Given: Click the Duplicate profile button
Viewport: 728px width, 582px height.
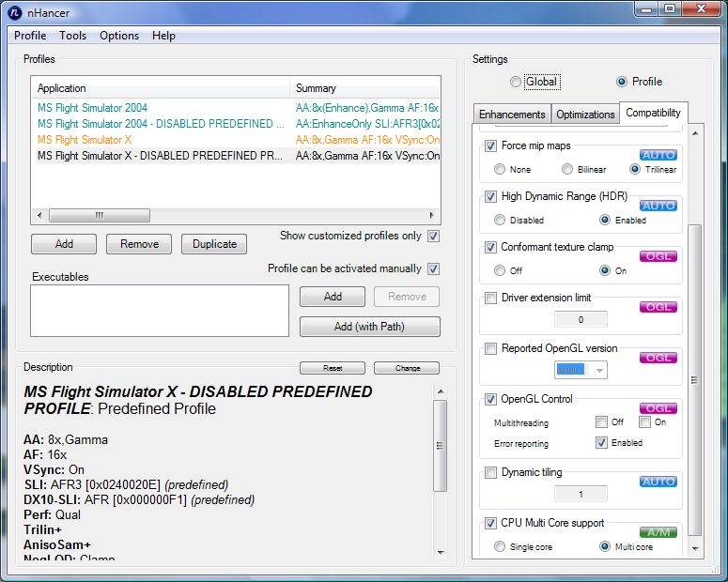Looking at the screenshot, I should [214, 244].
